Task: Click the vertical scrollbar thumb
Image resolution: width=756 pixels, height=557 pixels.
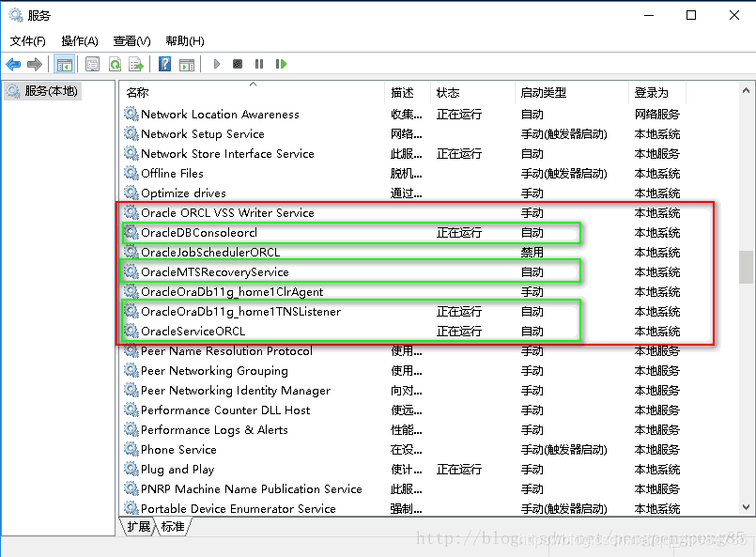Action: pyautogui.click(x=746, y=267)
